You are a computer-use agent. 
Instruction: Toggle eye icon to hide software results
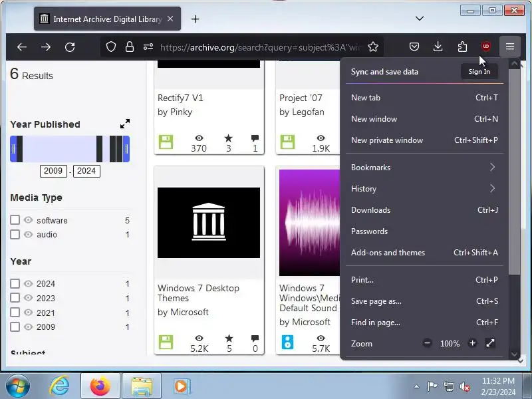(x=29, y=220)
